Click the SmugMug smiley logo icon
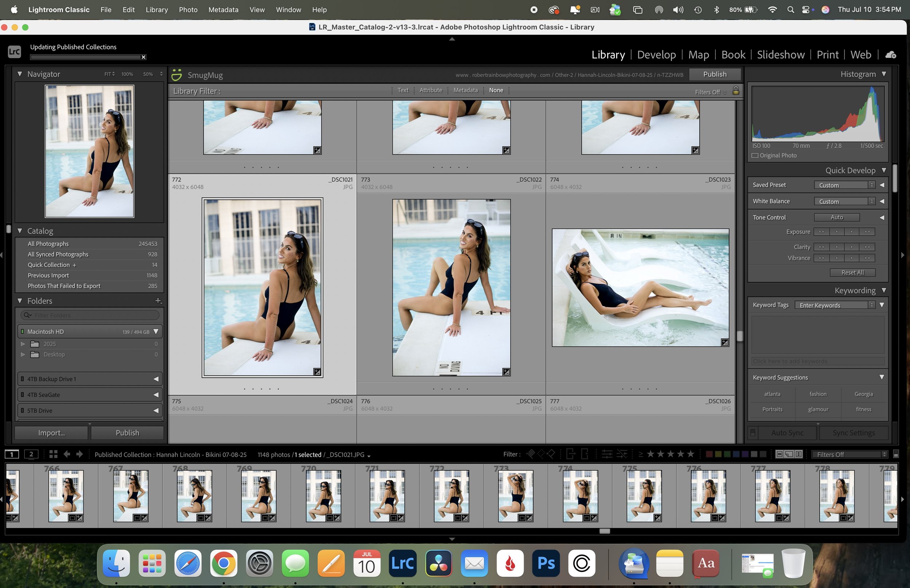Screen dimensions: 910x588 click(177, 75)
